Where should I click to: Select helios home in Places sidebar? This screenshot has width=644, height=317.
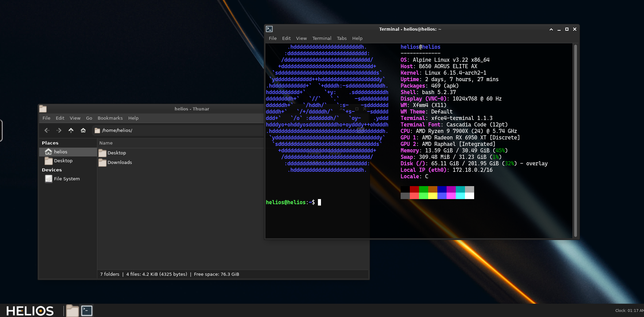[68, 152]
